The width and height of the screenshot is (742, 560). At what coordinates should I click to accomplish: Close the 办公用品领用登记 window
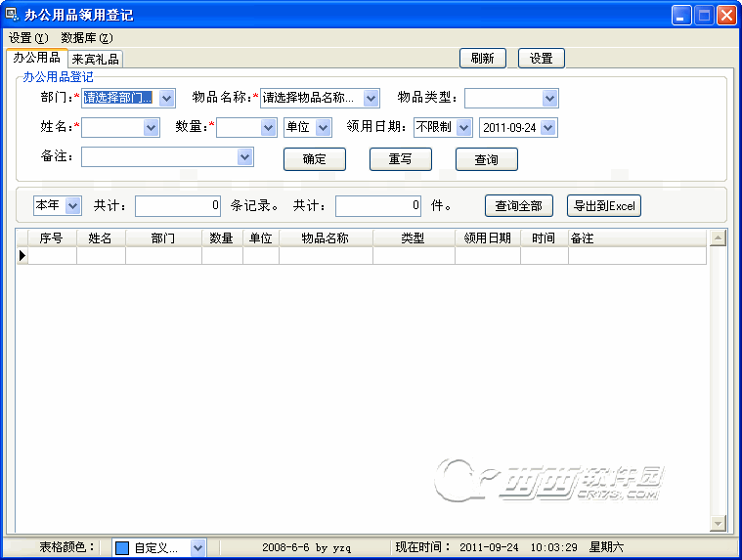(x=726, y=15)
